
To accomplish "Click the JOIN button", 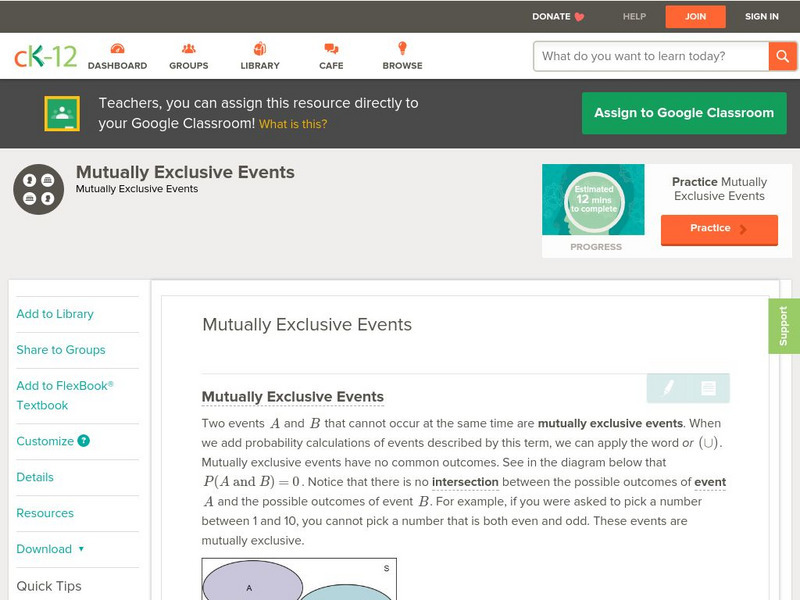I will pos(696,16).
